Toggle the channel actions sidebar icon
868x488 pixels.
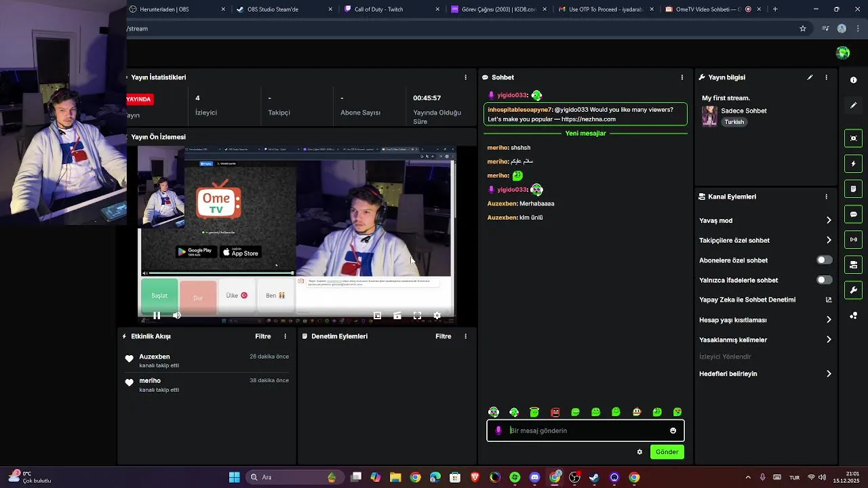853,264
